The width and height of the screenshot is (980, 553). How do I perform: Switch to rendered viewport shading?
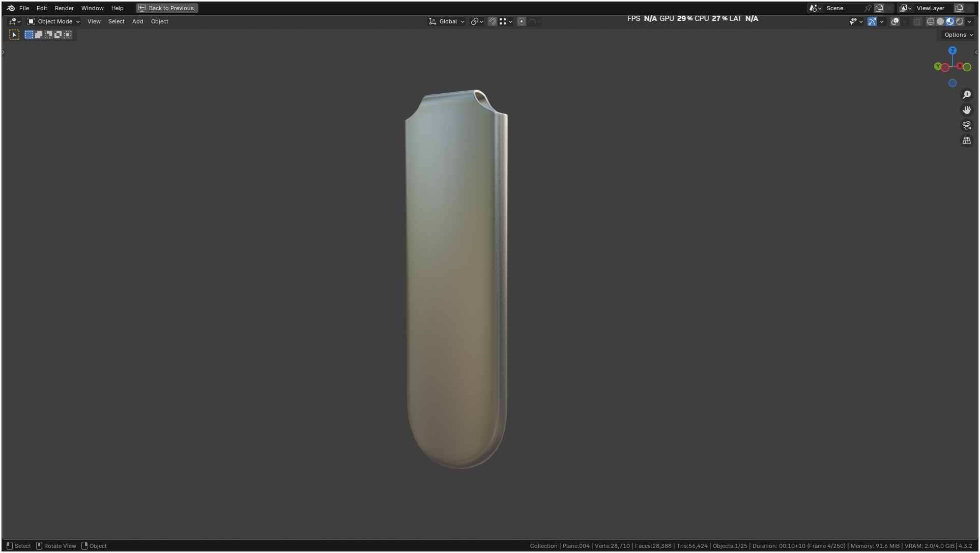[x=960, y=21]
